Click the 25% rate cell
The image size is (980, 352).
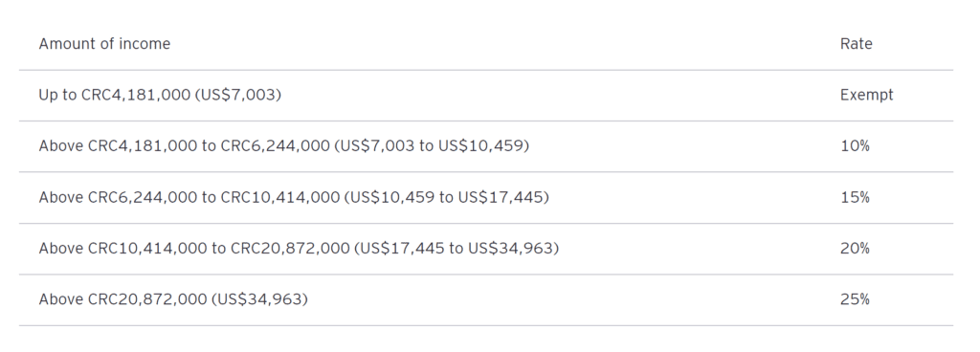point(855,299)
